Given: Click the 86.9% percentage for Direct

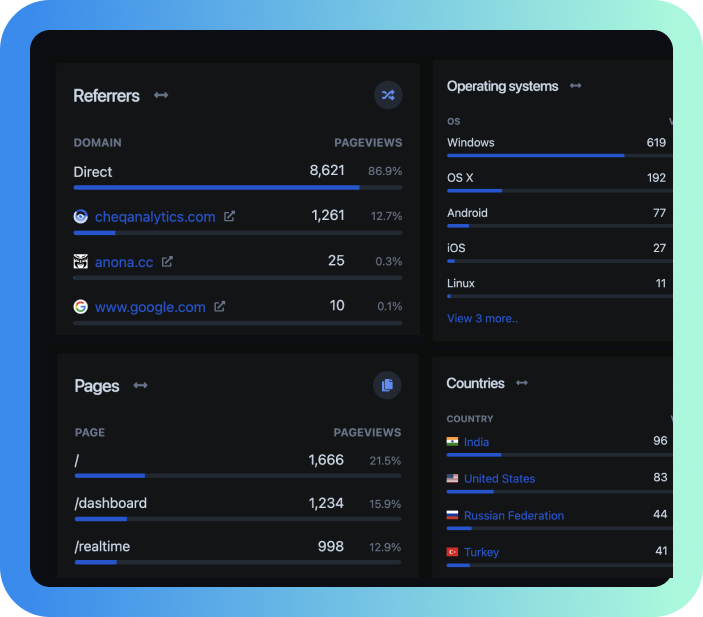Looking at the screenshot, I should click(385, 171).
